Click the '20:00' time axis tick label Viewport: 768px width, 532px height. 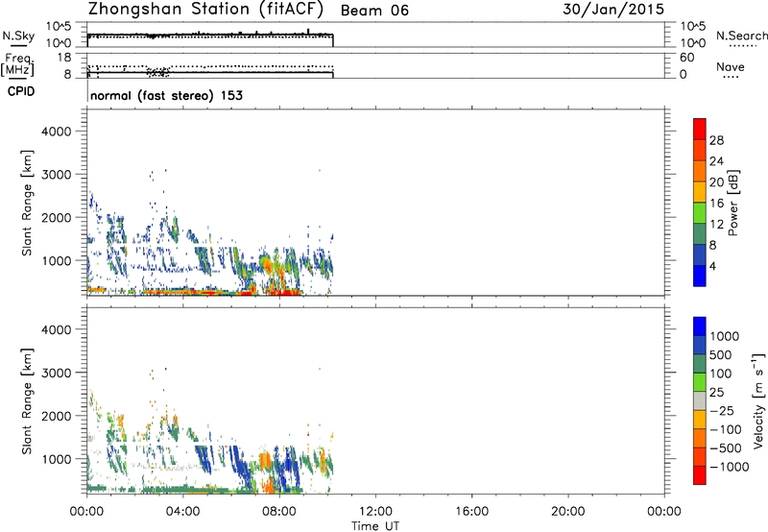(567, 512)
